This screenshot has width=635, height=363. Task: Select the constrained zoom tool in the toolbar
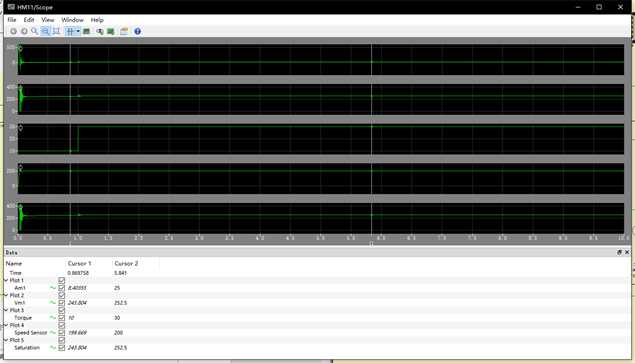[x=45, y=31]
